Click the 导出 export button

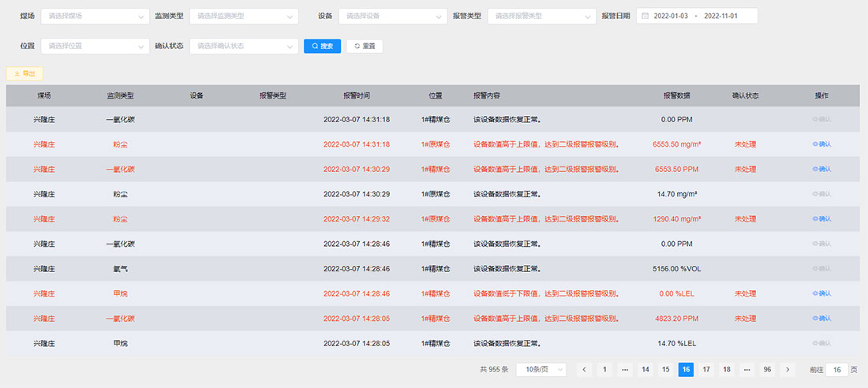(24, 73)
